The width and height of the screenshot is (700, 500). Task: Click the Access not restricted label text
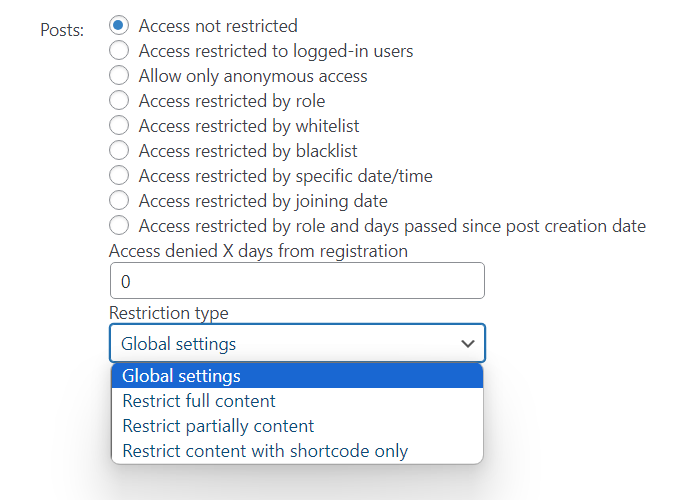pyautogui.click(x=218, y=26)
